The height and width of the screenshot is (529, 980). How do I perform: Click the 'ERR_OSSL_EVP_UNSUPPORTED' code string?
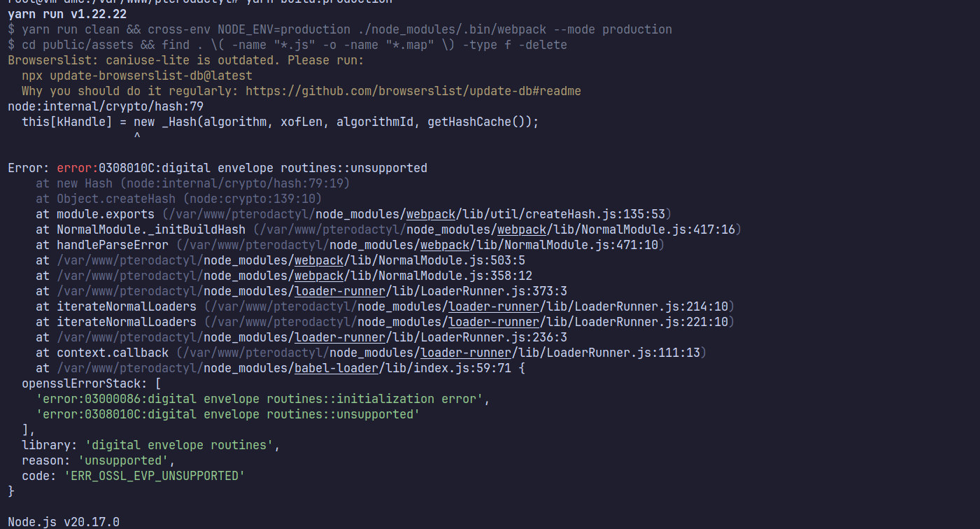155,476
